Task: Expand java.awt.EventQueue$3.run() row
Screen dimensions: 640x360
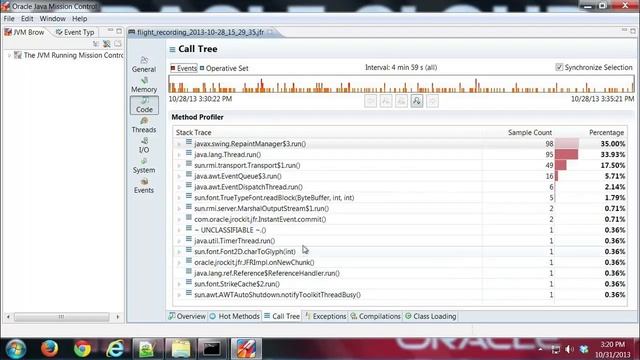Action: (x=179, y=176)
